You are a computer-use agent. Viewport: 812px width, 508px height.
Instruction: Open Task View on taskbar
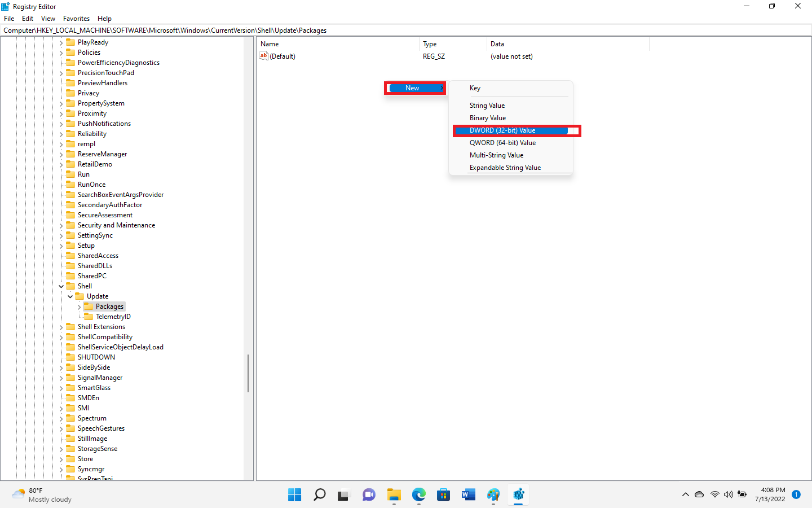click(x=344, y=495)
